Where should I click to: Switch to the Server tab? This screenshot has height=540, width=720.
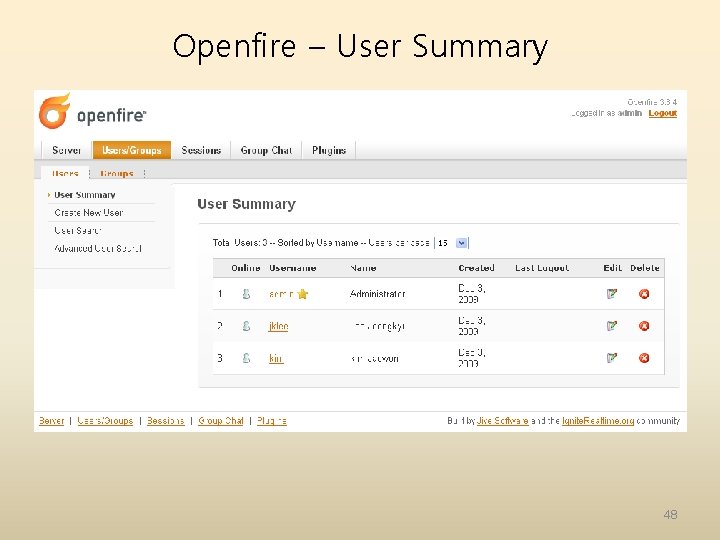click(67, 150)
